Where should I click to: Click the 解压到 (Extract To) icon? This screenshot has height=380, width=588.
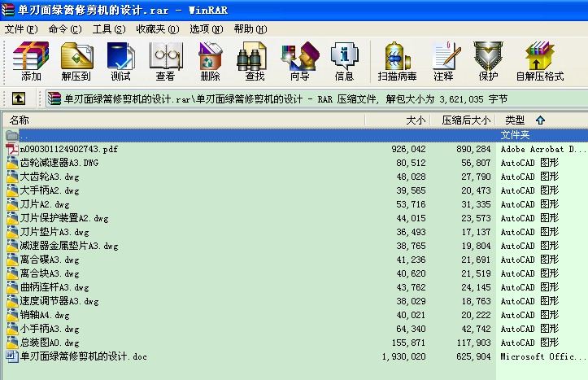point(76,62)
